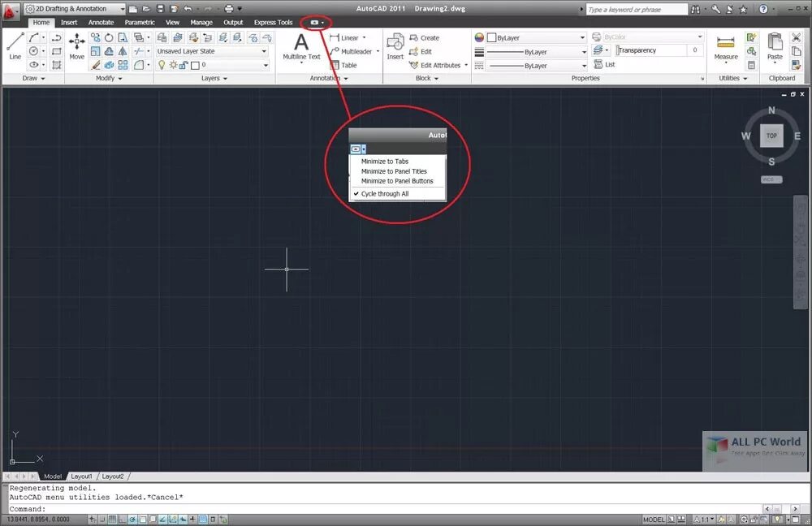Toggle Snap Mode in status bar

pyautogui.click(x=102, y=520)
